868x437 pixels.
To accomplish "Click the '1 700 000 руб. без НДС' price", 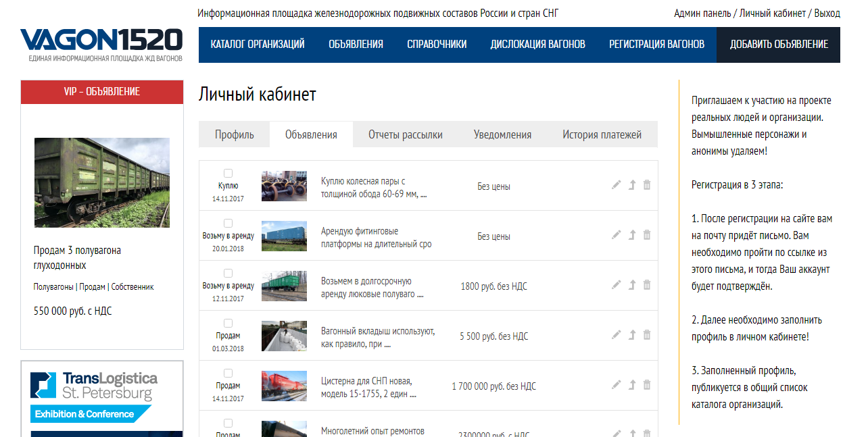I will point(493,386).
